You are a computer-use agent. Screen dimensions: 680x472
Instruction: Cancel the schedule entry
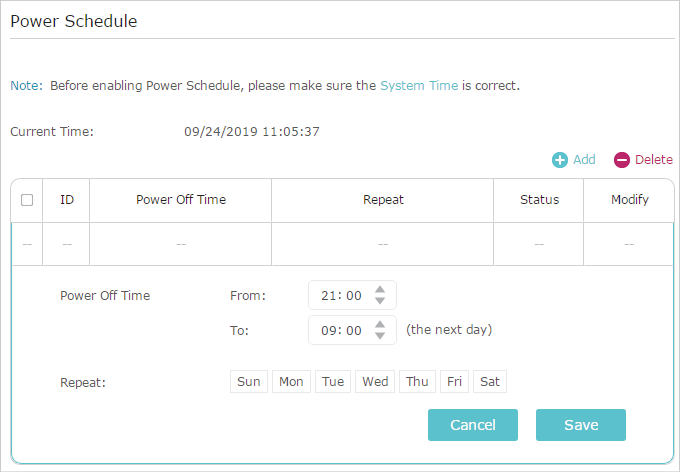click(473, 425)
